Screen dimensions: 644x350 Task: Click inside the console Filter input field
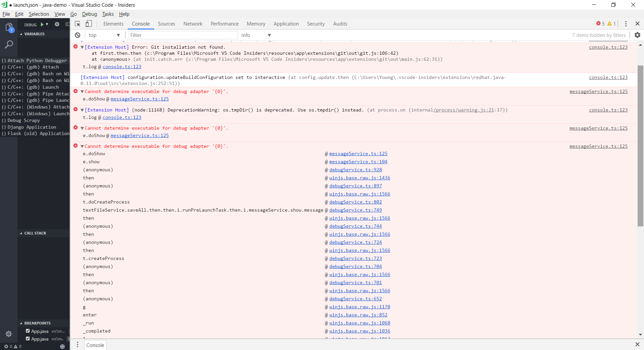[183, 35]
